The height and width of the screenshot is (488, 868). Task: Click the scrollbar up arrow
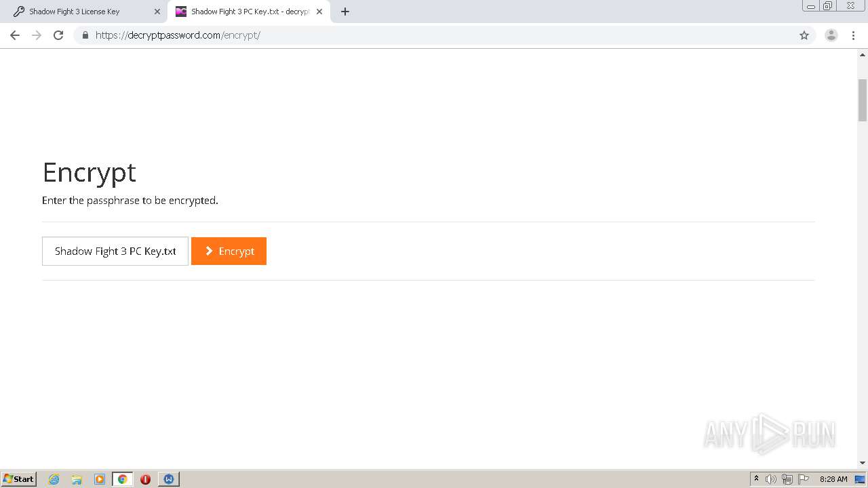click(863, 54)
